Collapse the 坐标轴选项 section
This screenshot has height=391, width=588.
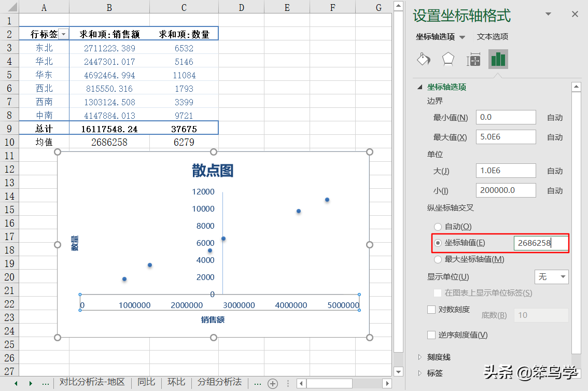419,87
